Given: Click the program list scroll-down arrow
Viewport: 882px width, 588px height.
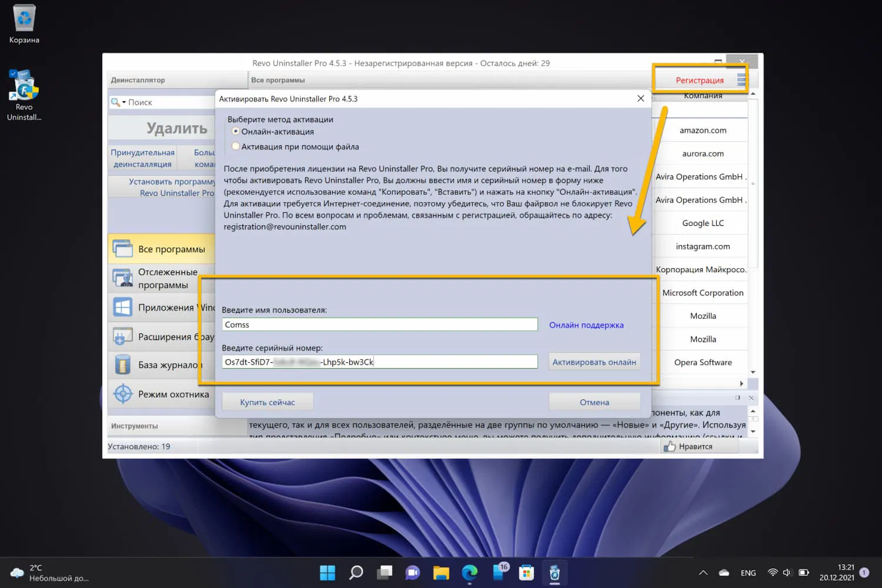Looking at the screenshot, I should pos(753,372).
